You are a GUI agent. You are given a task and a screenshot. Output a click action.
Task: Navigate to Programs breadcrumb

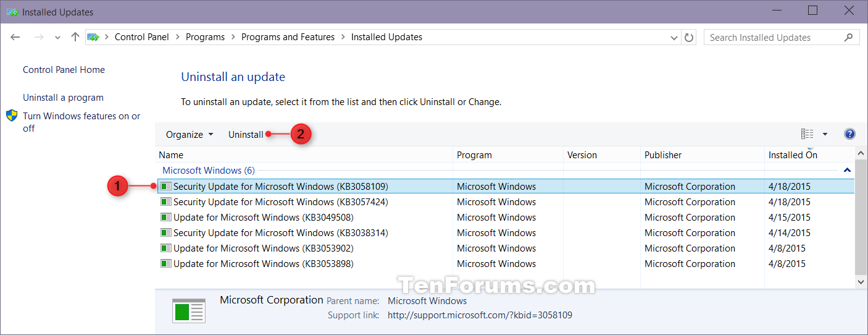click(x=205, y=37)
